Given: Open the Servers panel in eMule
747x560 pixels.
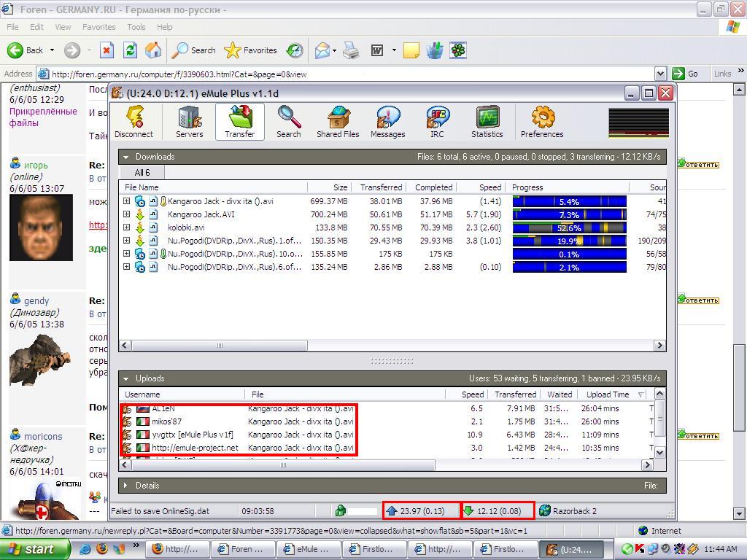Looking at the screenshot, I should 189,122.
